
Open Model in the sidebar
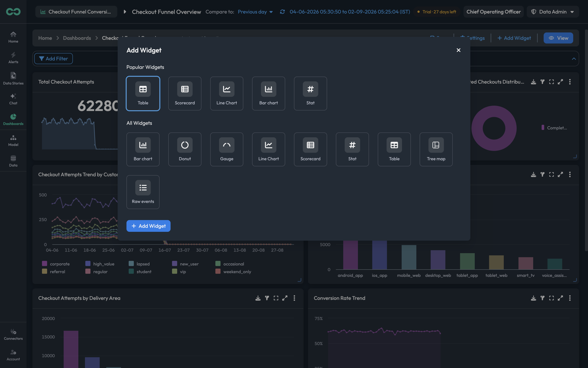pos(13,141)
